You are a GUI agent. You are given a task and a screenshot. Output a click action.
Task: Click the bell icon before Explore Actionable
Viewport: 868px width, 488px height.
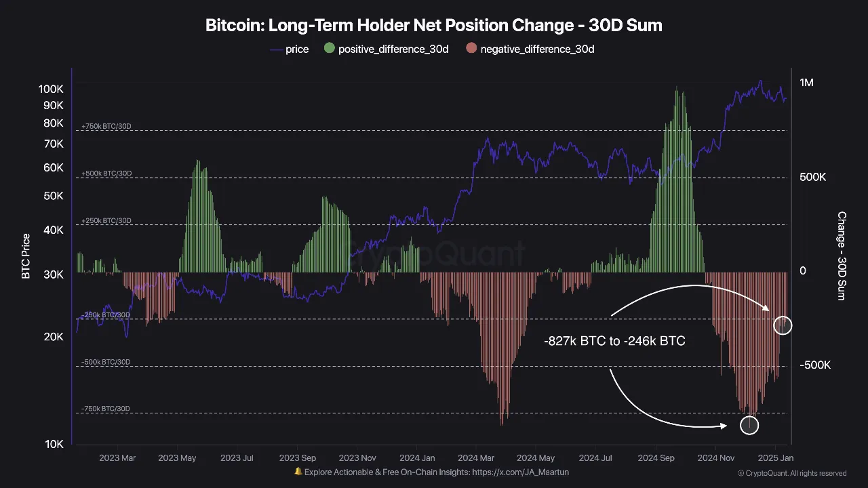[298, 472]
